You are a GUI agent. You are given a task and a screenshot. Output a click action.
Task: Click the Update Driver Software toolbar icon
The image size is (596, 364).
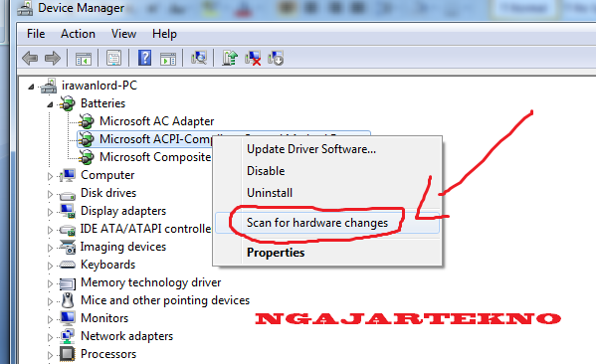[230, 58]
